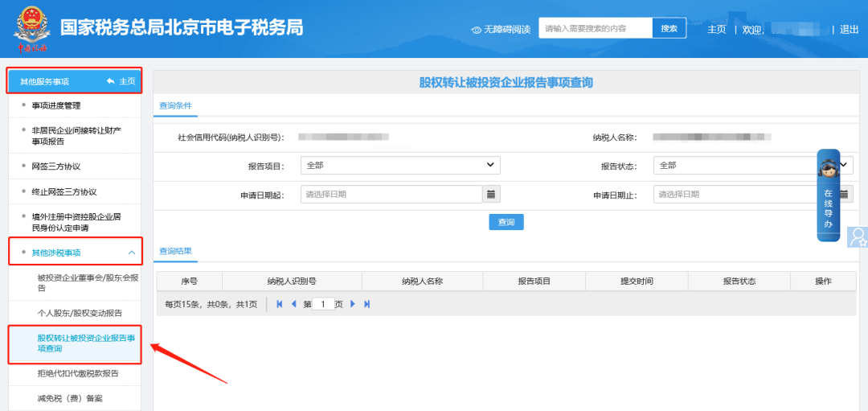Open the 报告项目 dropdown

pyautogui.click(x=400, y=165)
